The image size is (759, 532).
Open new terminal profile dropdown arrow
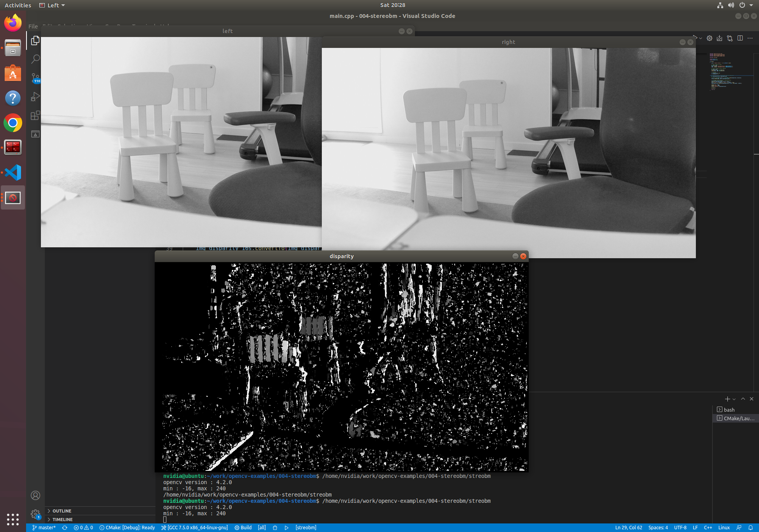pos(734,399)
